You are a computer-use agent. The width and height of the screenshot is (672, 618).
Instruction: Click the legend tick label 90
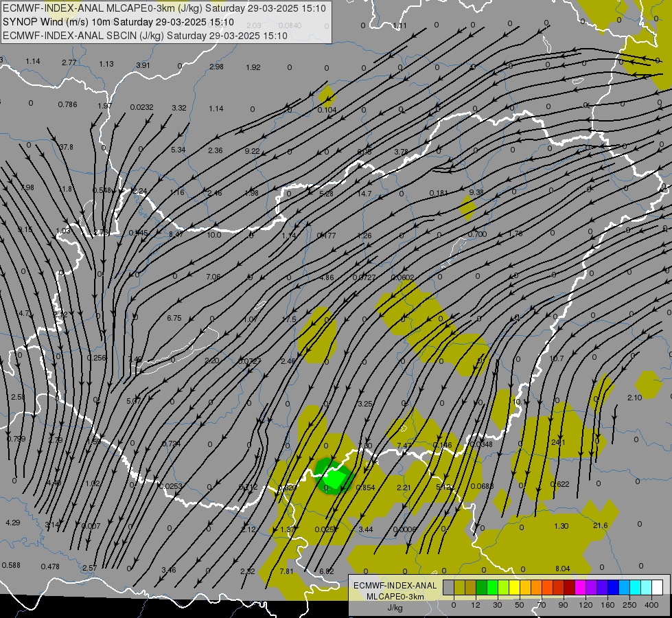563,605
